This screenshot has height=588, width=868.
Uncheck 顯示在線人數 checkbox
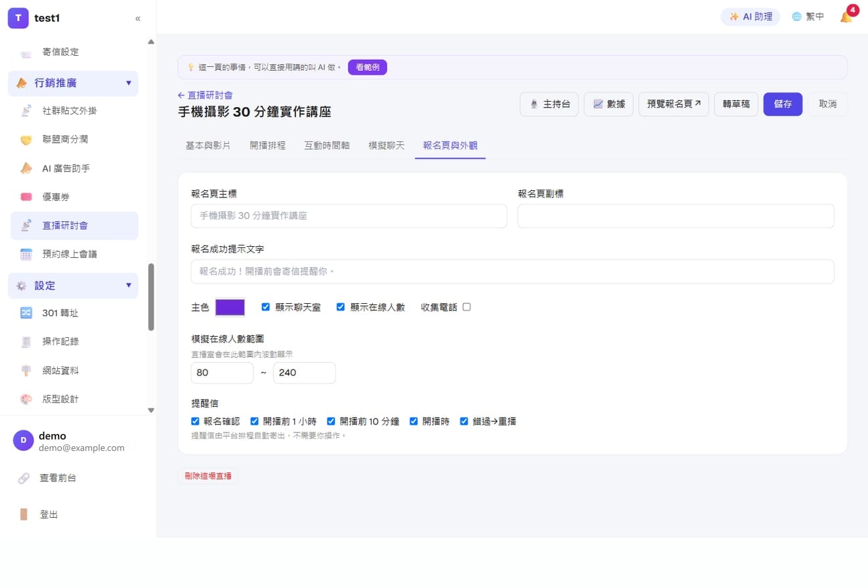pos(341,306)
